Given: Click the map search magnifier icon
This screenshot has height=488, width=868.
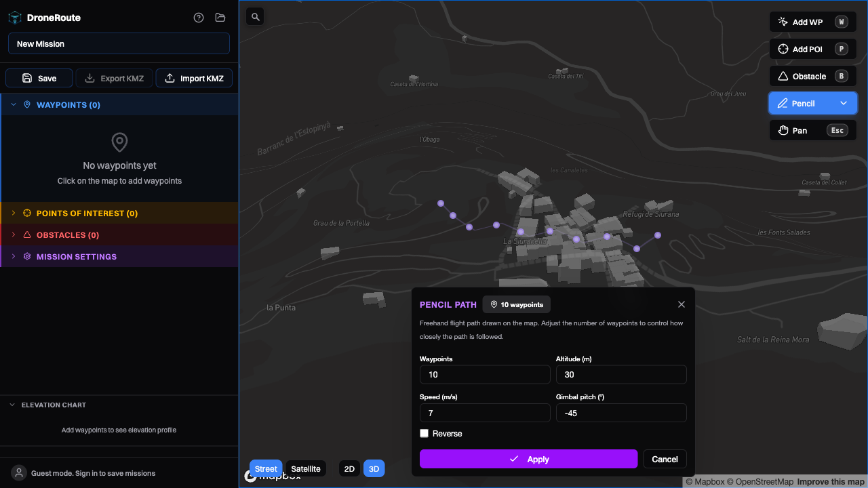Looking at the screenshot, I should pos(255,17).
